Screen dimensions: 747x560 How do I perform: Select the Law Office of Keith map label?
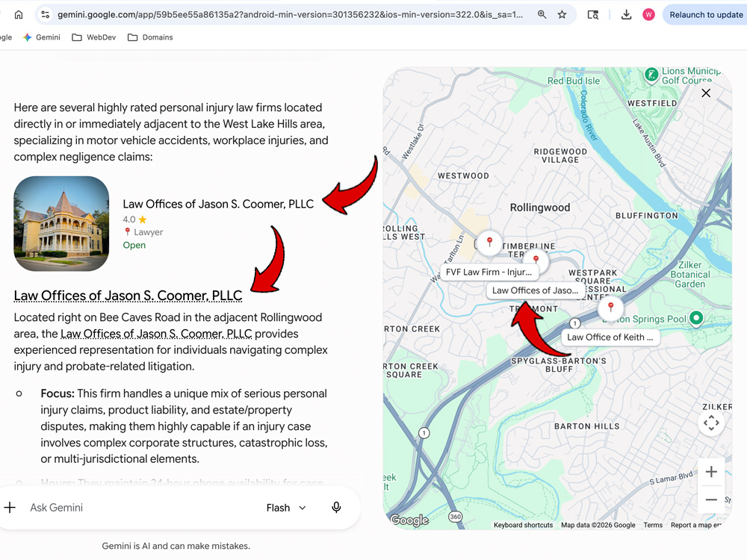(610, 337)
